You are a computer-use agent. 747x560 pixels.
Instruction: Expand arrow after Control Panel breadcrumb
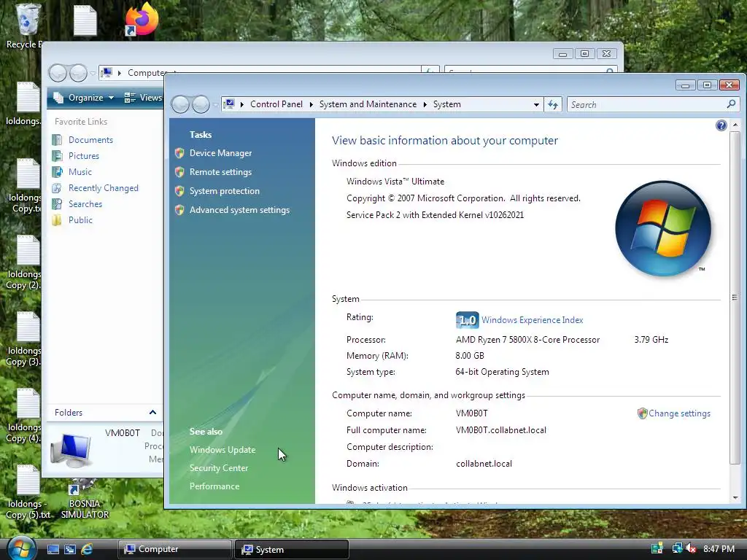pos(311,104)
